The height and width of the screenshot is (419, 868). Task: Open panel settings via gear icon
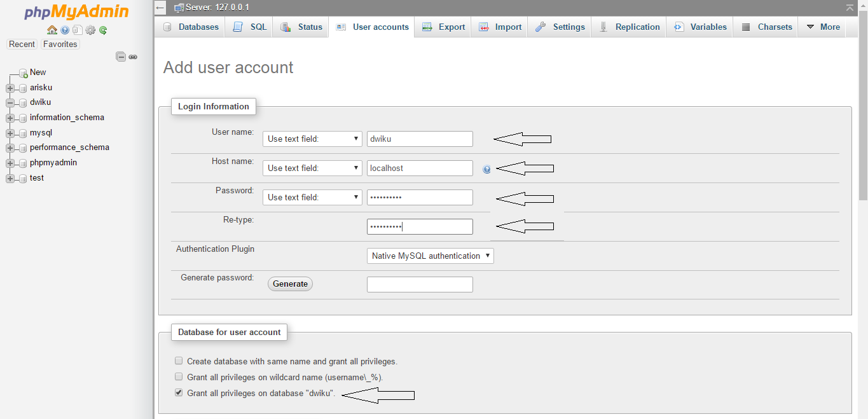[x=90, y=30]
